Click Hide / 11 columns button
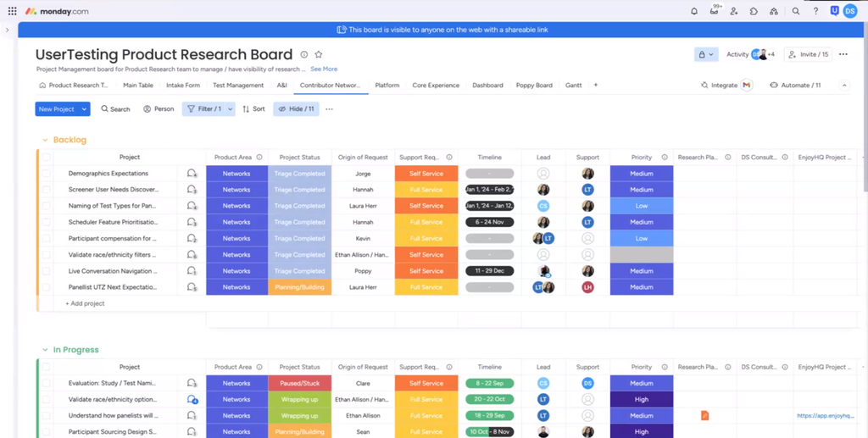This screenshot has width=868, height=438. [296, 109]
